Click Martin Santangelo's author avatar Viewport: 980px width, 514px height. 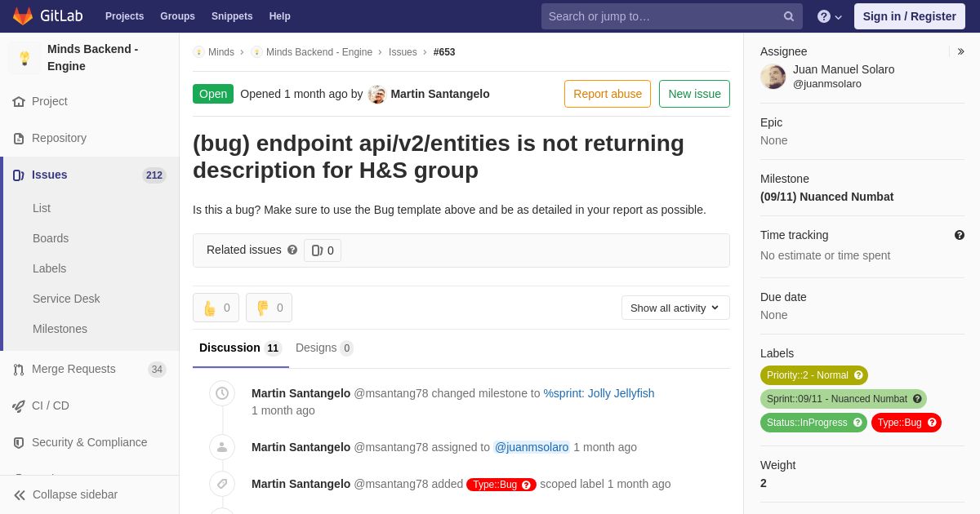pos(377,95)
